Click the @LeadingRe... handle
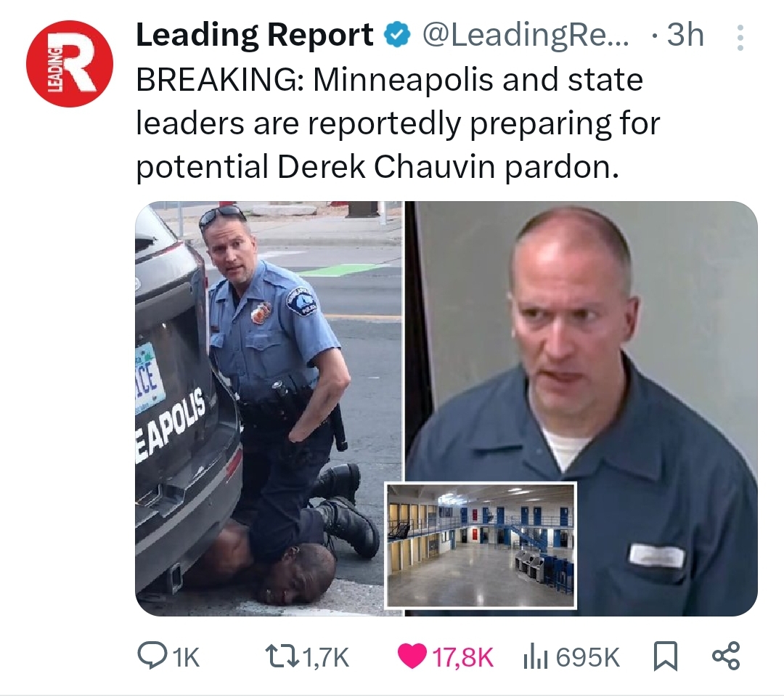This screenshot has width=784, height=700. tap(526, 36)
